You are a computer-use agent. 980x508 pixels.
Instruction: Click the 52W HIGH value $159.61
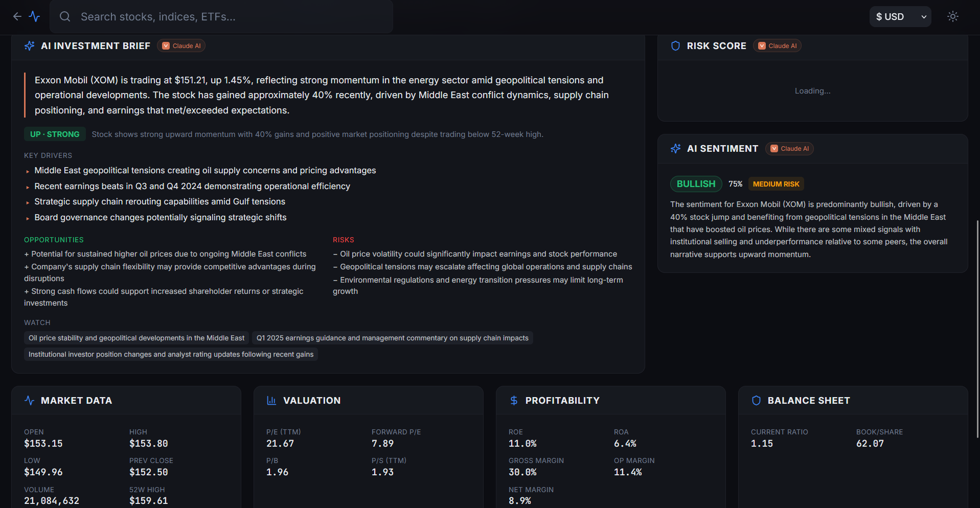149,501
